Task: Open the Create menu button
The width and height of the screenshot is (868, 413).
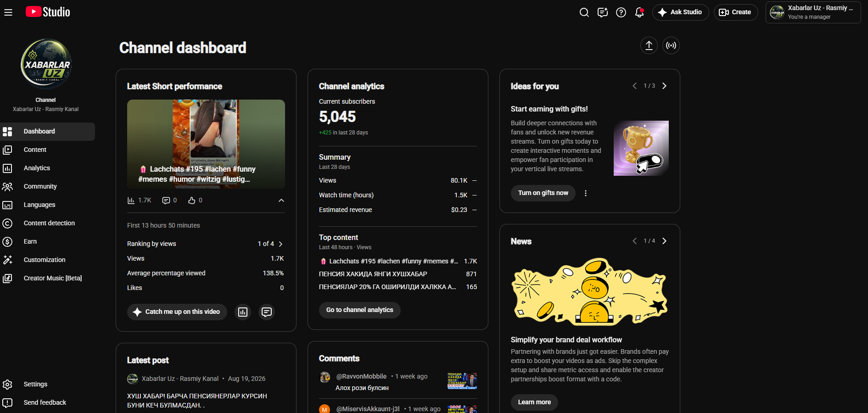Action: [735, 12]
